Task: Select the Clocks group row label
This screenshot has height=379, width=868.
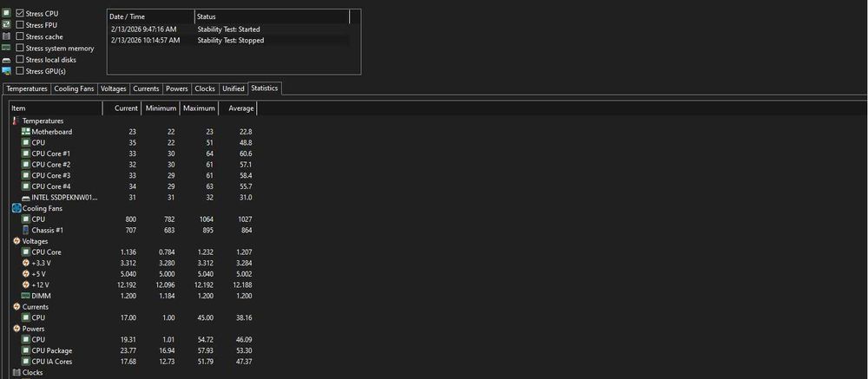Action: click(33, 372)
